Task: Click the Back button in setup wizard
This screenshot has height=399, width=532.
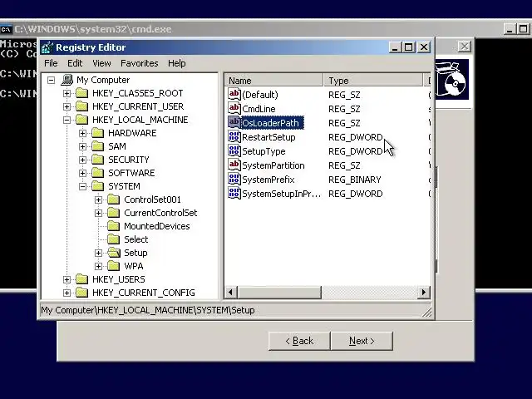Action: [x=299, y=341]
